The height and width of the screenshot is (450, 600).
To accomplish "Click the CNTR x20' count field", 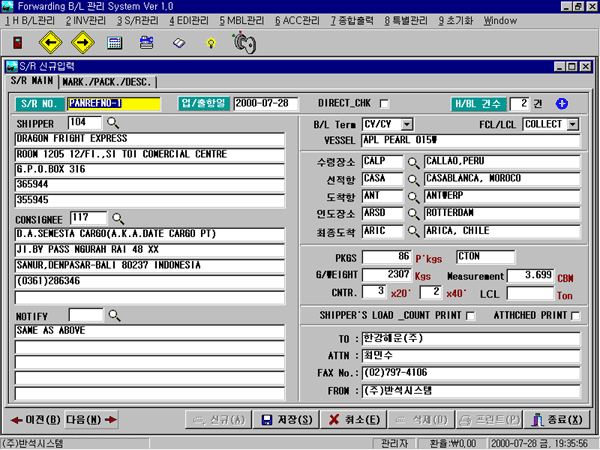I will pyautogui.click(x=374, y=292).
